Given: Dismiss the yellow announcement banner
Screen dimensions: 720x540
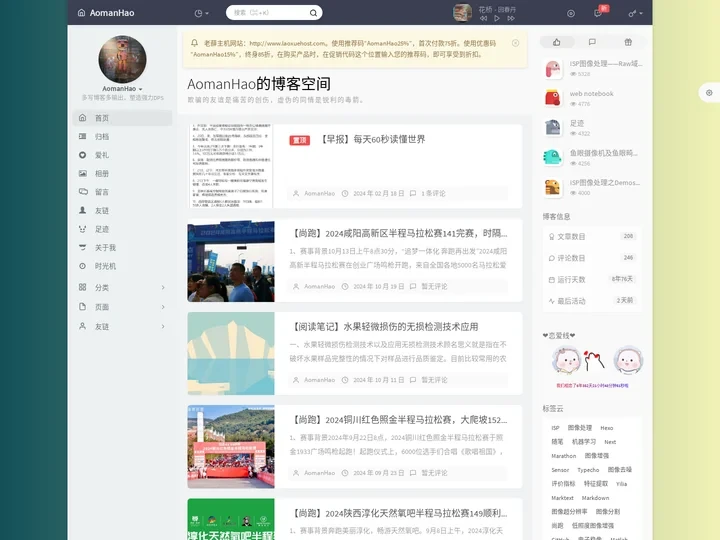Looking at the screenshot, I should pos(515,43).
